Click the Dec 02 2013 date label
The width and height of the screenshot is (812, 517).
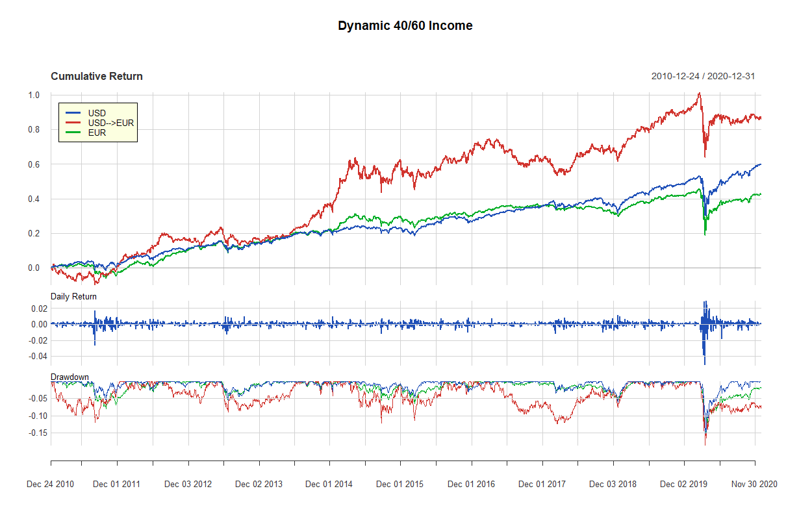tap(259, 484)
